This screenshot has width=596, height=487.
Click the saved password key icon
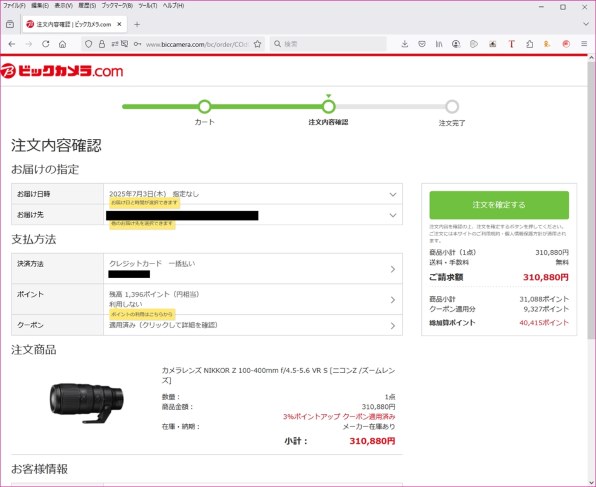click(137, 44)
